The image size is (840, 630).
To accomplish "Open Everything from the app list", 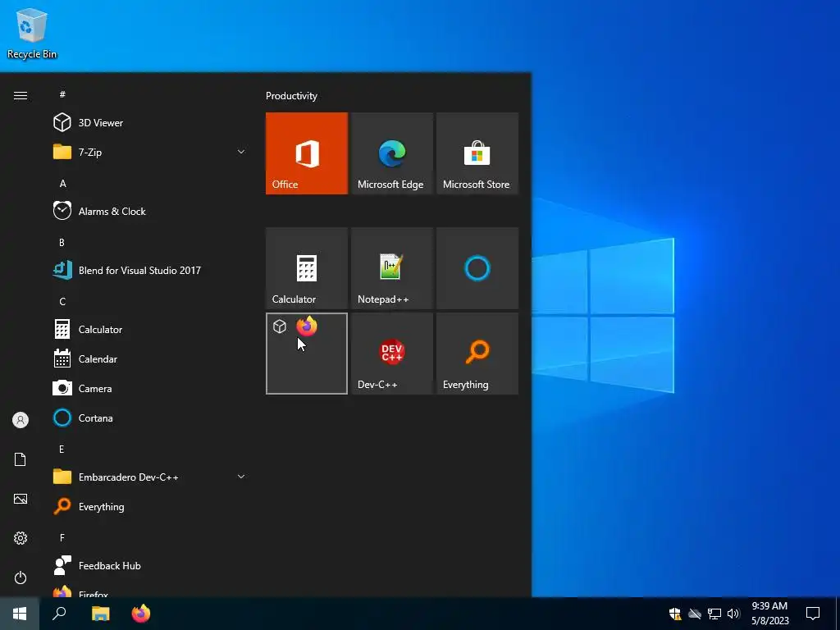I will pos(150,506).
